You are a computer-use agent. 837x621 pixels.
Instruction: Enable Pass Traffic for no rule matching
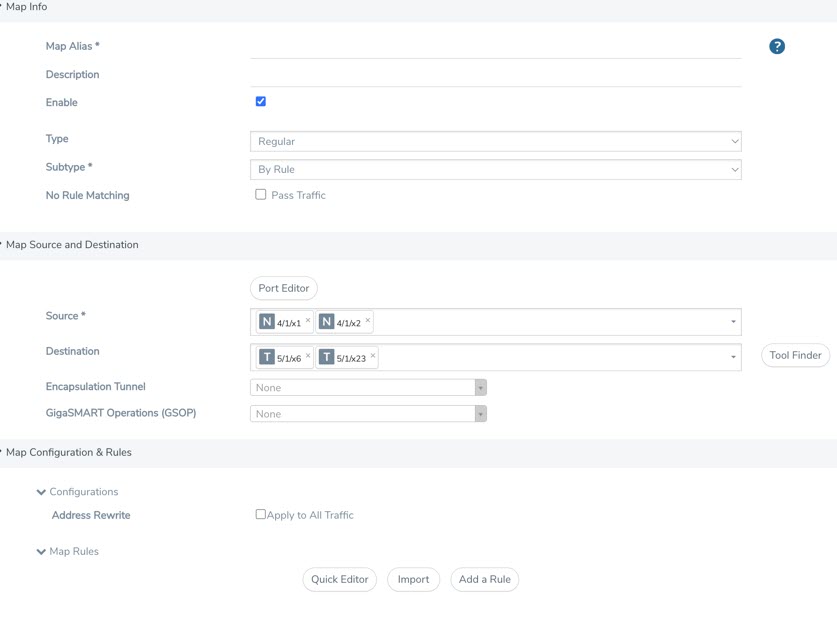[x=261, y=195]
